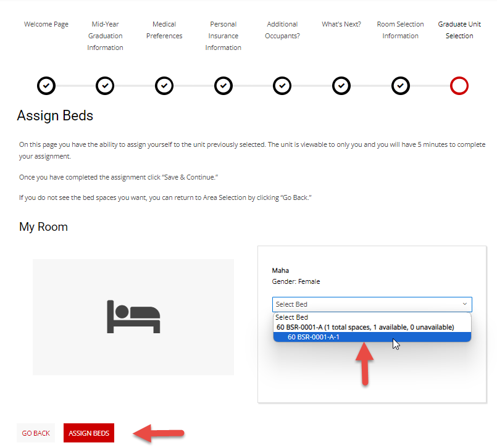Click the Room Selection Information checkmark circle
The width and height of the screenshot is (497, 448).
400,86
